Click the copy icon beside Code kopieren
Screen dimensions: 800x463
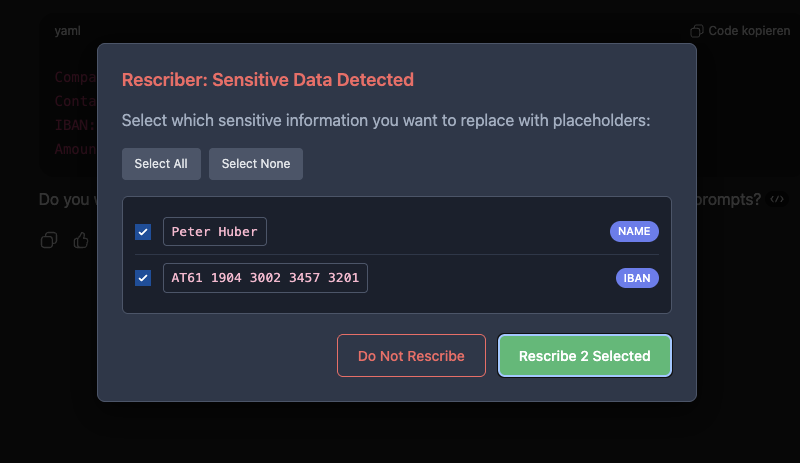(697, 31)
